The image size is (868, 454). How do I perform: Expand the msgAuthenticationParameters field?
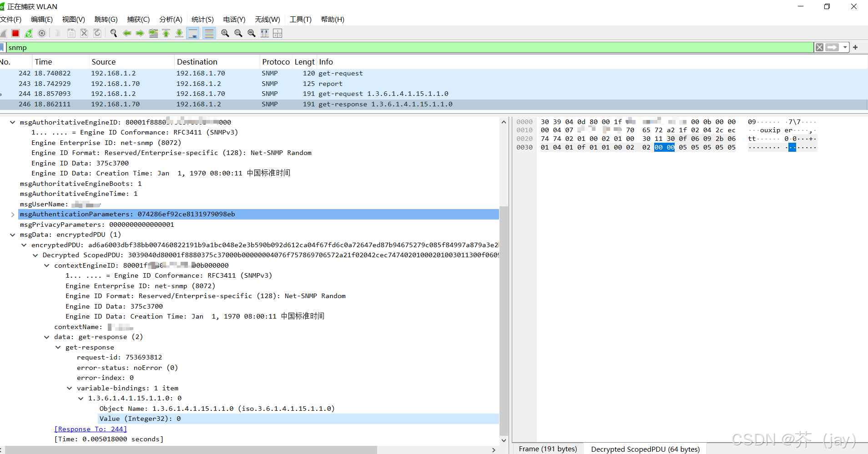click(13, 214)
